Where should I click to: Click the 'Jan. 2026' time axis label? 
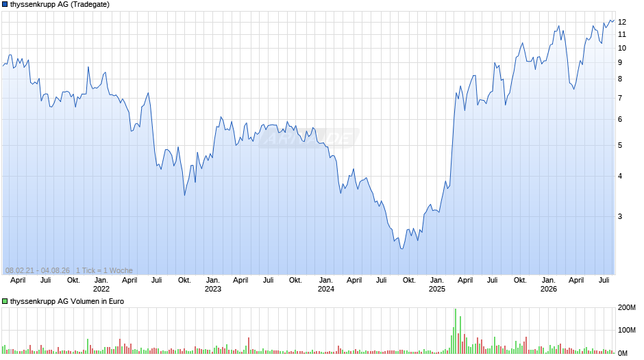coord(548,285)
